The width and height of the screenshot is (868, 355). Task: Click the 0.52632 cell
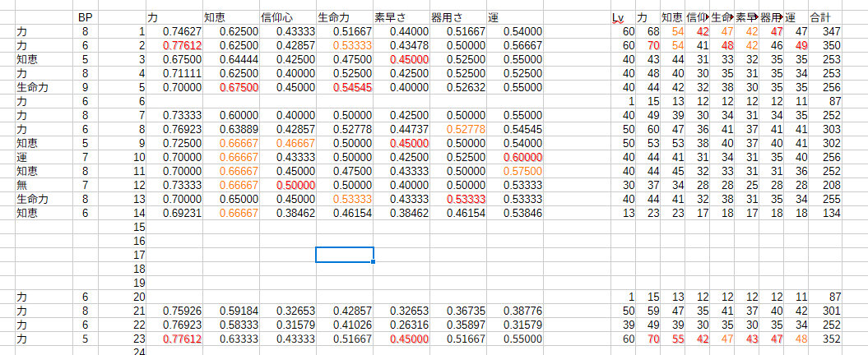tap(458, 87)
